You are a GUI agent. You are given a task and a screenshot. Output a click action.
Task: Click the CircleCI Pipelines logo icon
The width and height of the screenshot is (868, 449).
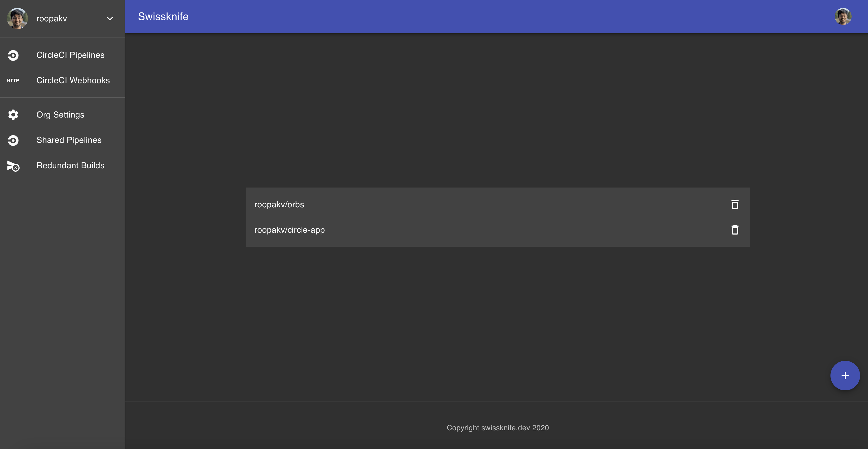coord(13,55)
